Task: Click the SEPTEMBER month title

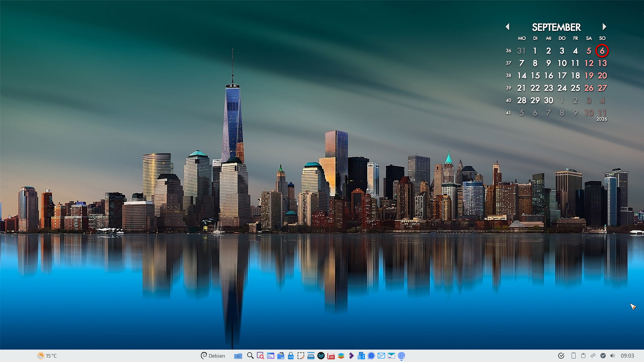Action: (556, 27)
